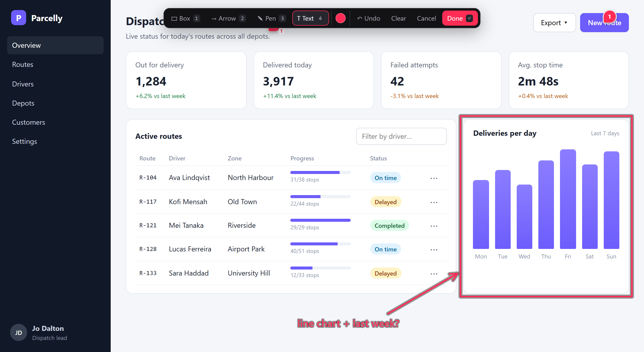644x352 pixels.
Task: Click the Delayed badge for Kofi Mensah
Action: (x=385, y=202)
